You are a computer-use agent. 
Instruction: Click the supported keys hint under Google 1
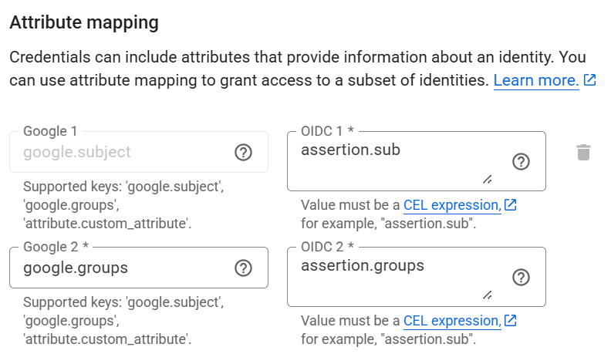click(x=123, y=204)
